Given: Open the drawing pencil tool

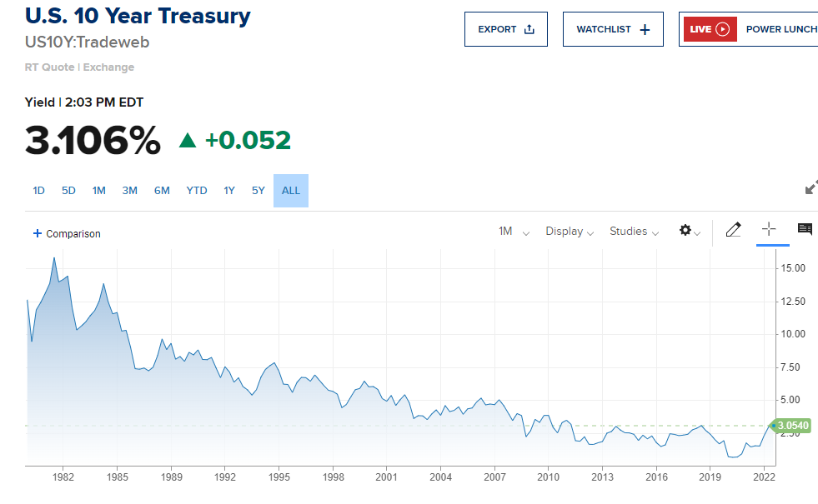Looking at the screenshot, I should [733, 231].
